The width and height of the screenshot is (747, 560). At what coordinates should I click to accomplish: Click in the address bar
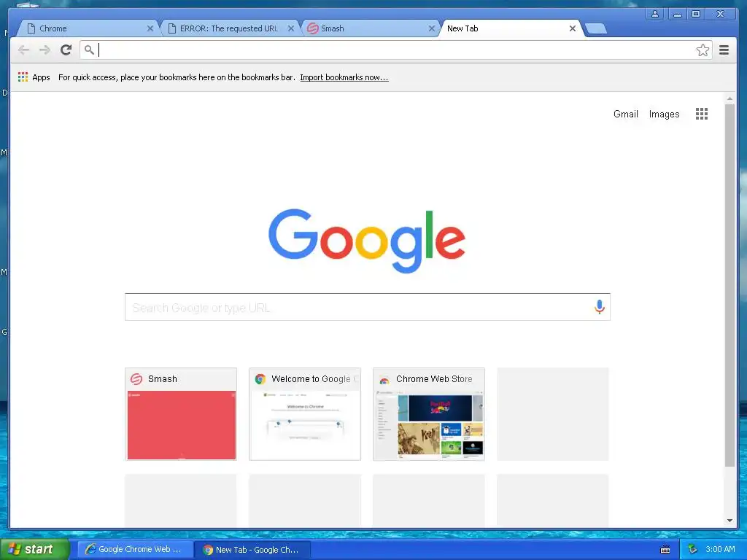(x=395, y=50)
